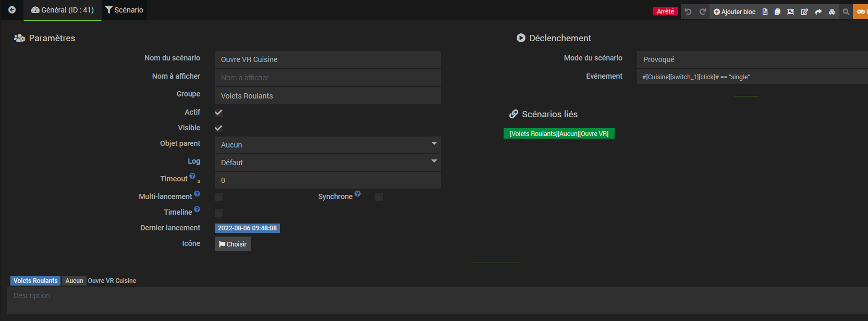
Task: Enable the Synchrone checkbox
Action: [379, 197]
